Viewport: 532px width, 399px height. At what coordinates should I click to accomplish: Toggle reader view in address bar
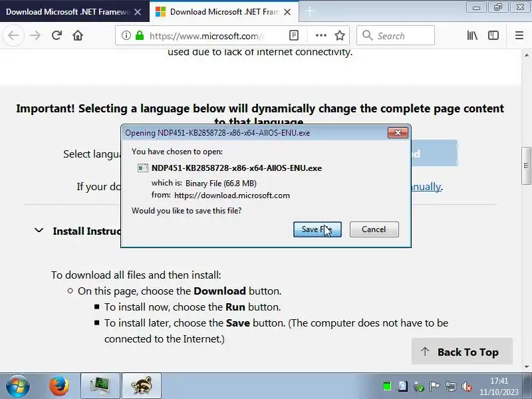tap(294, 35)
